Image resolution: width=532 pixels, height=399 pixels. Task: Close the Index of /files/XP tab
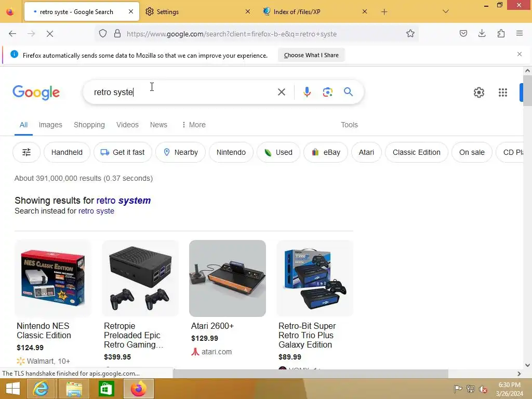pyautogui.click(x=364, y=11)
